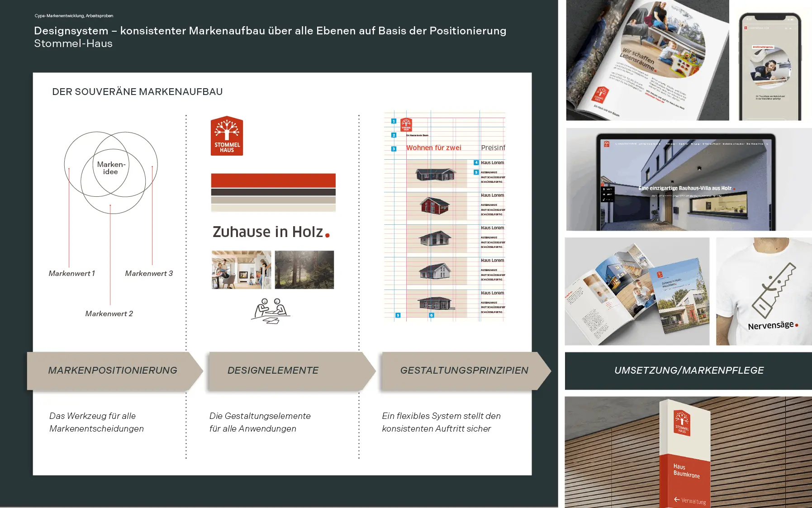
Task: Click the first house image in layout grid
Action: click(436, 174)
